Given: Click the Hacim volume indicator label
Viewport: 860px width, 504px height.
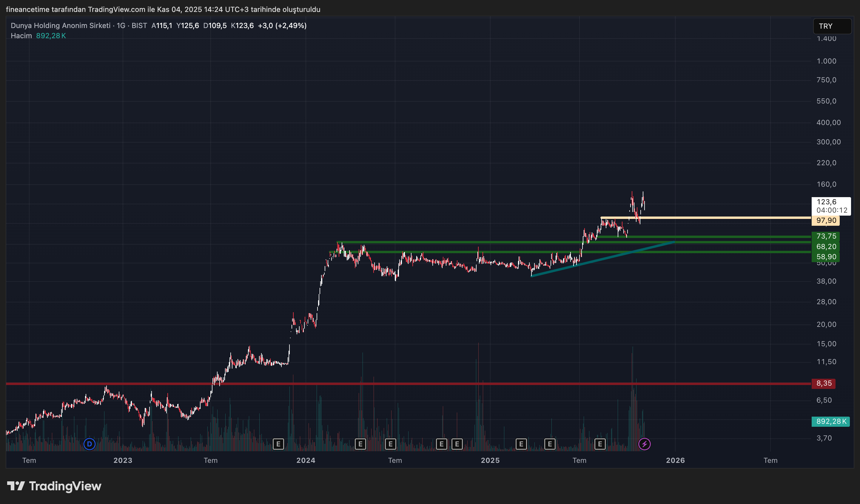Looking at the screenshot, I should [x=21, y=36].
